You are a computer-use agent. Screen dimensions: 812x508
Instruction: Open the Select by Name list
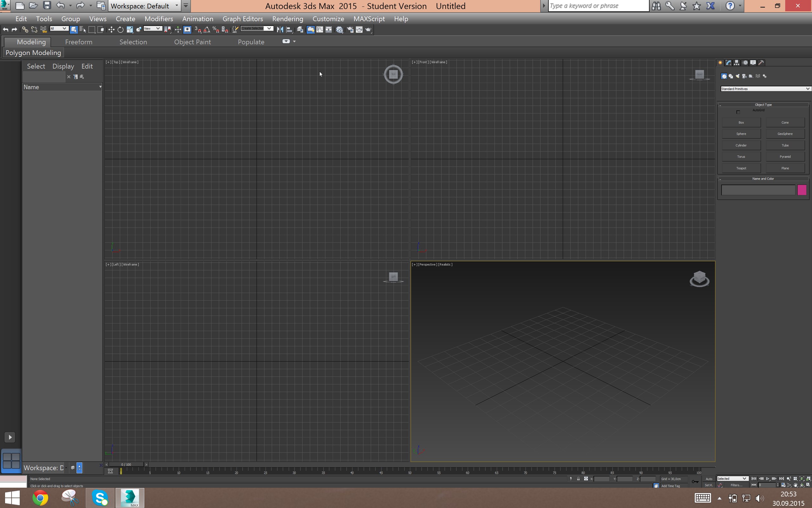(x=82, y=30)
